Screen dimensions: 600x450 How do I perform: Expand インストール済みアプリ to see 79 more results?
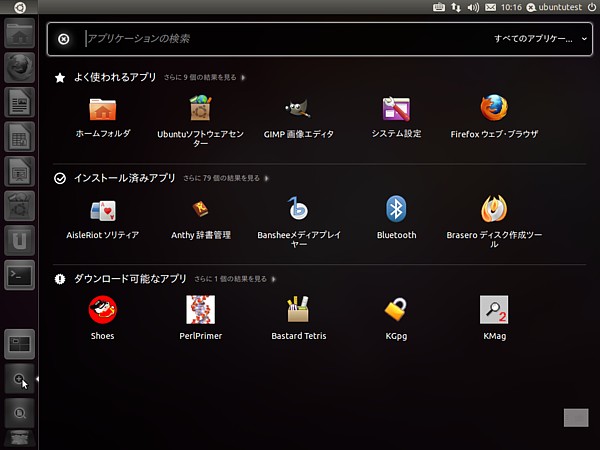click(x=226, y=178)
